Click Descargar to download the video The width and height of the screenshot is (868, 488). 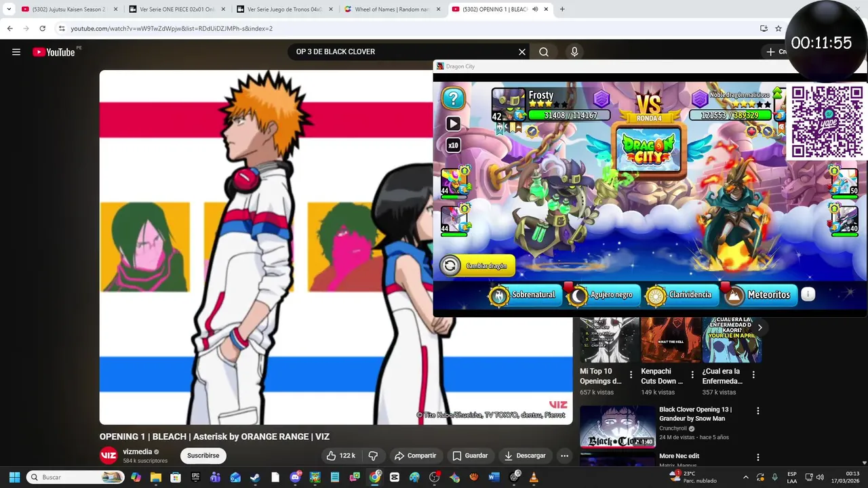coord(525,455)
